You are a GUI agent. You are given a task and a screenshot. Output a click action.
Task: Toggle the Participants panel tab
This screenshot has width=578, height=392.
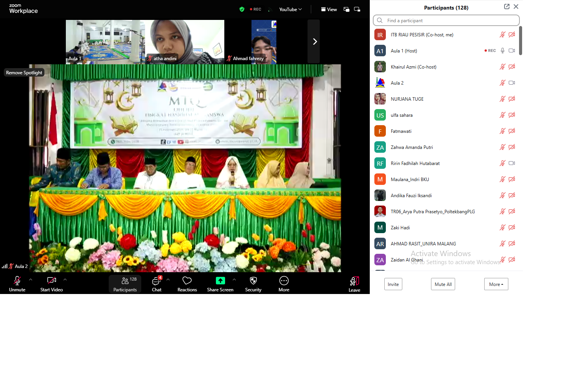click(125, 284)
